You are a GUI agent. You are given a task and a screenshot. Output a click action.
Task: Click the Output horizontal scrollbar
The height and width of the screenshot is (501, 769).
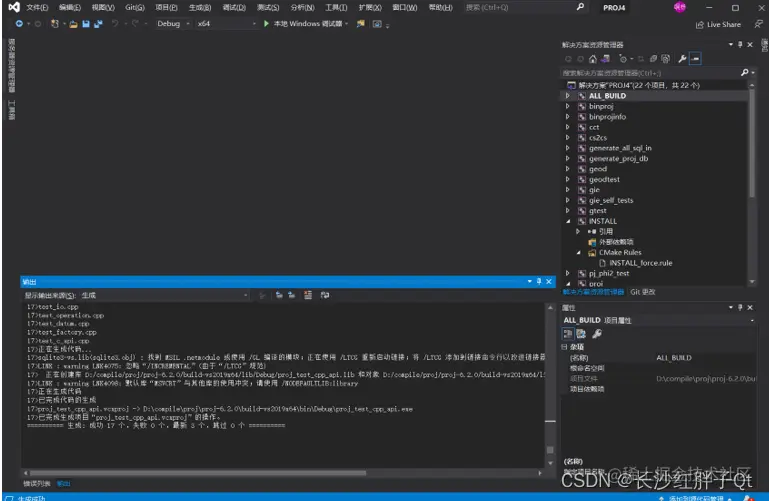198,473
